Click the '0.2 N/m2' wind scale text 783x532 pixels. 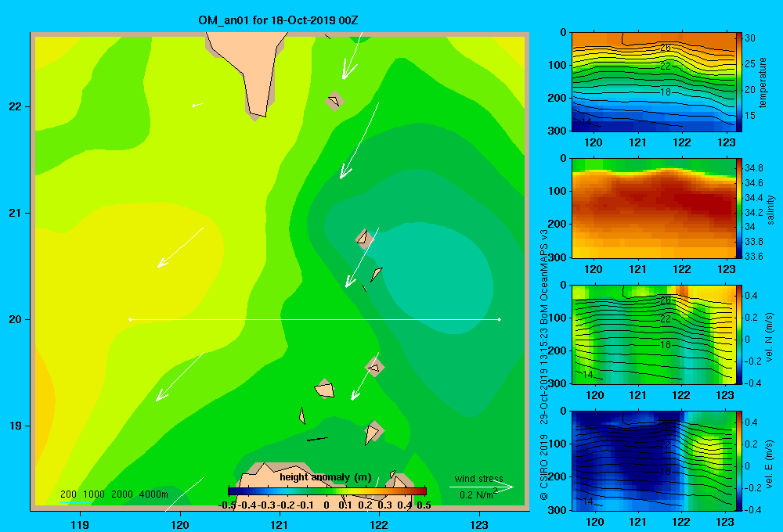click(478, 494)
